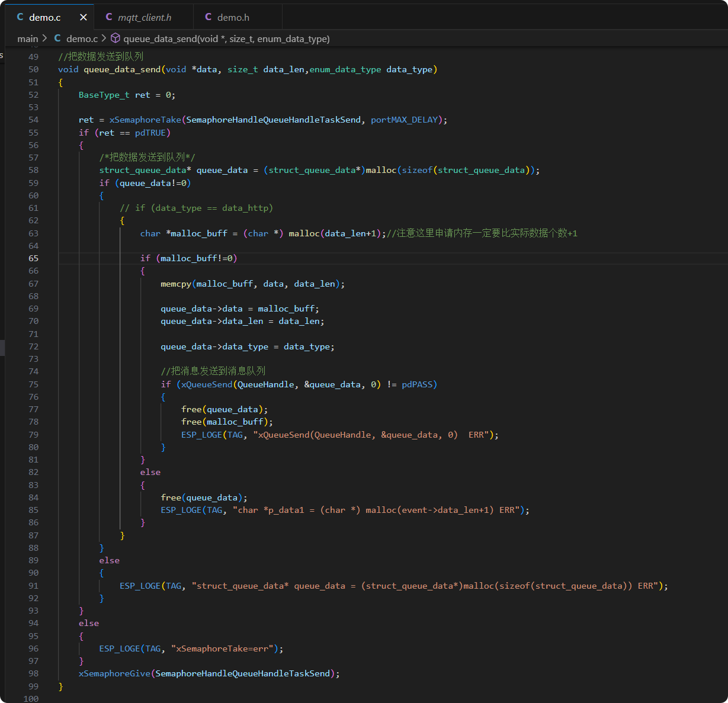Click portMAX_DELAY on line 54
Screen dimensions: 728x703
point(404,120)
